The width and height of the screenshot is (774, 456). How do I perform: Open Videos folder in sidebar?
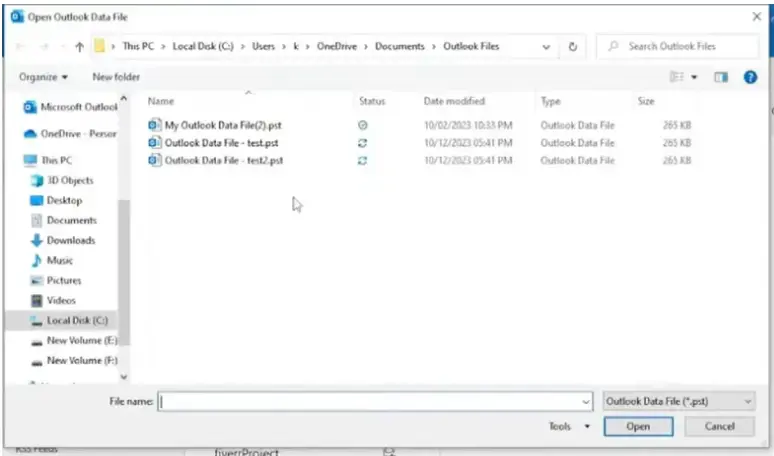[53, 301]
